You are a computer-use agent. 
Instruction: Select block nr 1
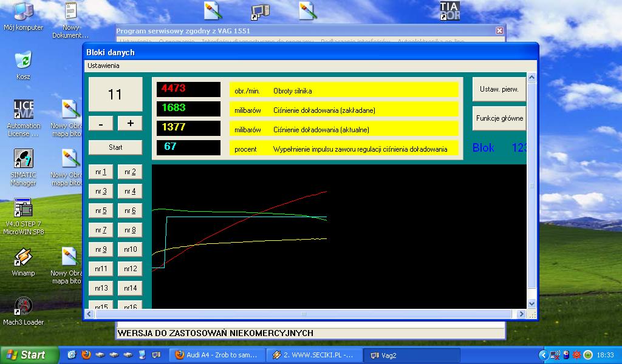(101, 172)
